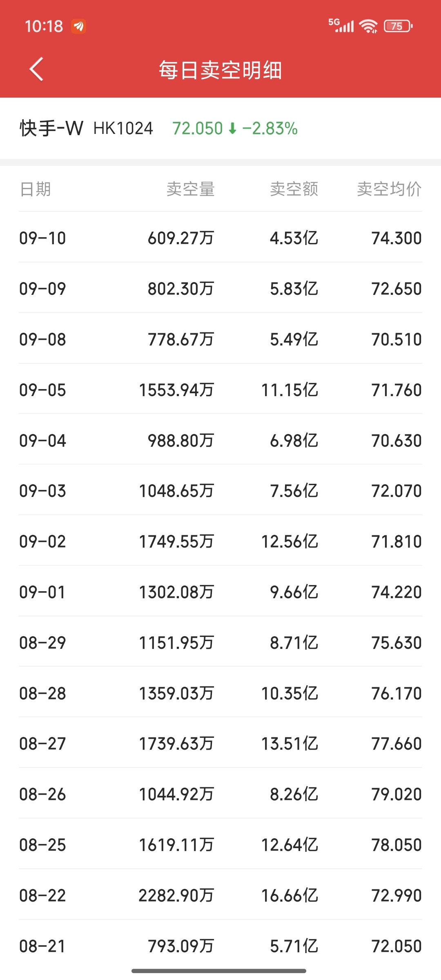
Task: Tap the green down arrow price indicator
Action: (x=232, y=129)
